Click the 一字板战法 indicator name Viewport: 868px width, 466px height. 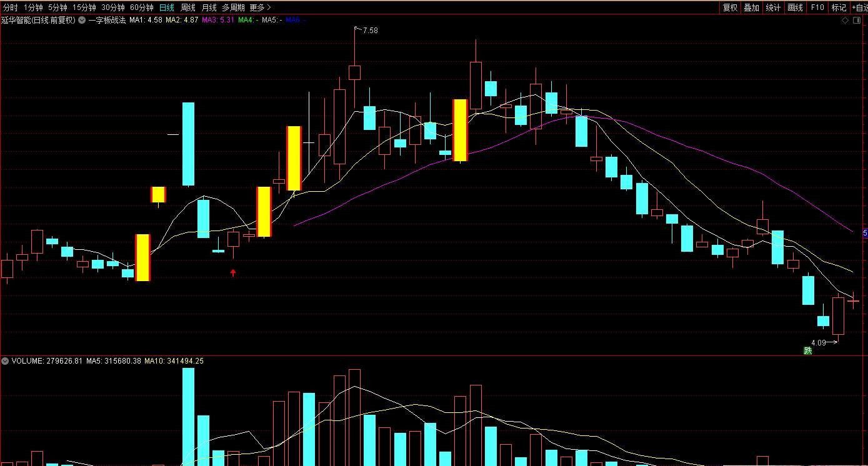tap(107, 20)
